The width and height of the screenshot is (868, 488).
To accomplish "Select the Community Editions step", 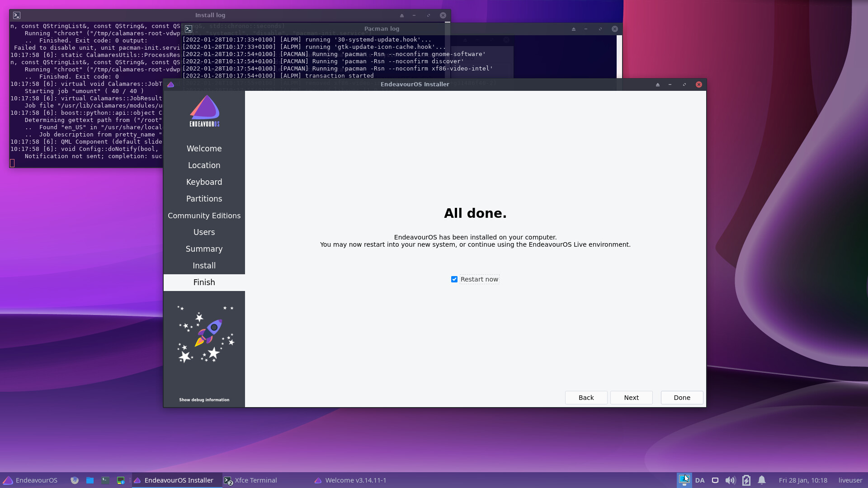I will click(204, 216).
